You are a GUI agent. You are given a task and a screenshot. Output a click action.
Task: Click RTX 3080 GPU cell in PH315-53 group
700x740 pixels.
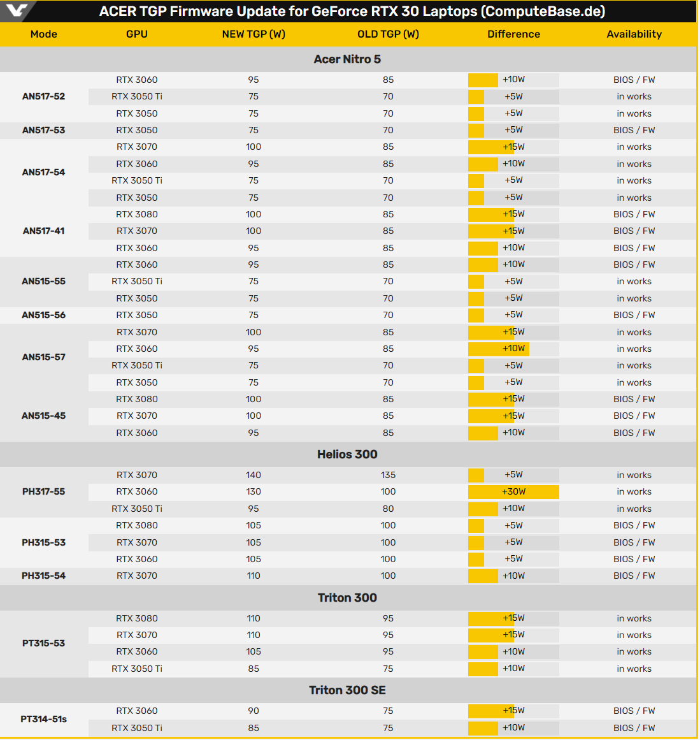click(x=137, y=525)
